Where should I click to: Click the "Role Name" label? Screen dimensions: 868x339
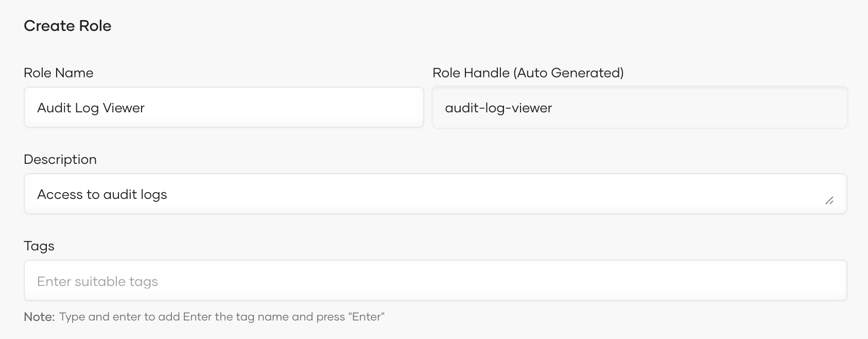[x=59, y=73]
